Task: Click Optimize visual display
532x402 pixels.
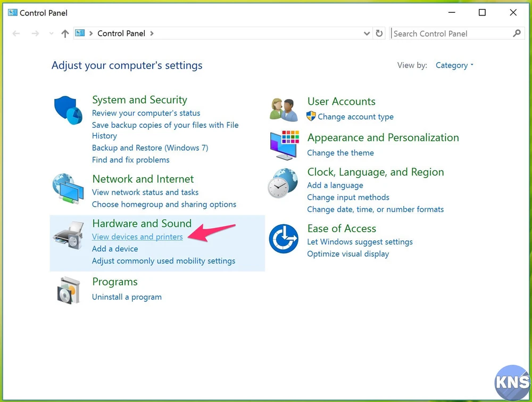Action: 348,254
